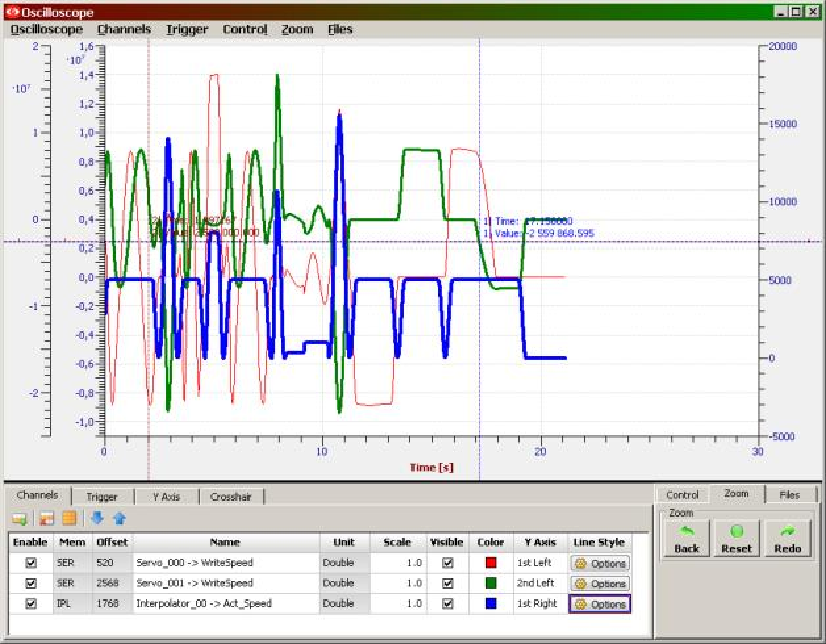The image size is (826, 644).
Task: Open Line Style Options for Interpolator_00
Action: (x=600, y=604)
